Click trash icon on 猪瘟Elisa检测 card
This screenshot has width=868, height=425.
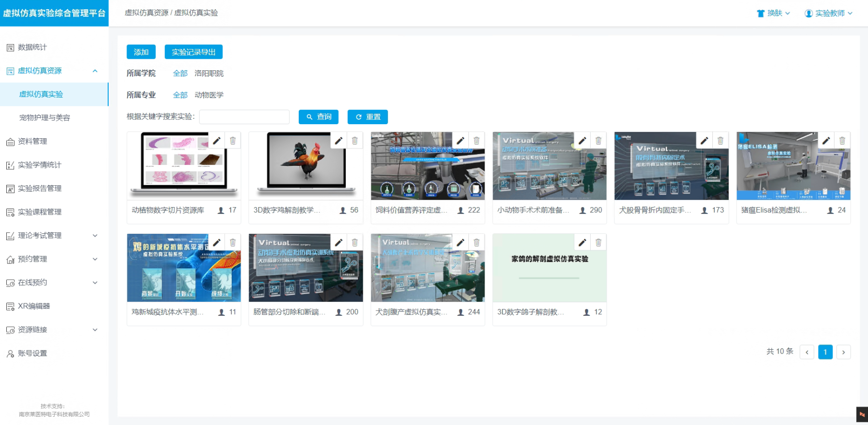842,141
